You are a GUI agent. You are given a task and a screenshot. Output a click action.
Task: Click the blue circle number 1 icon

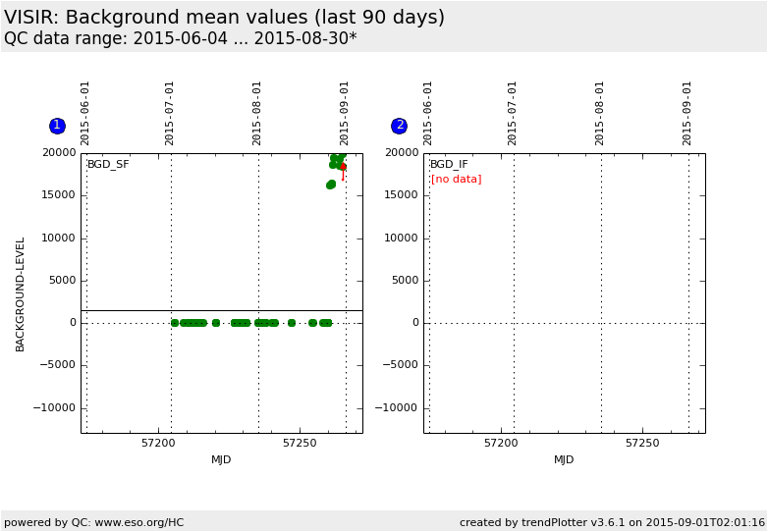tap(57, 126)
